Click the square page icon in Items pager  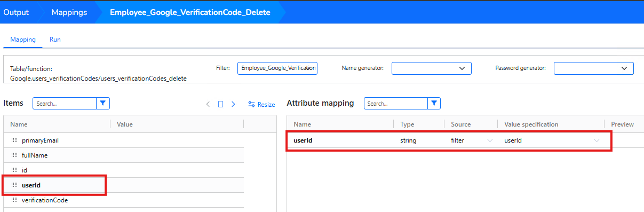coord(220,105)
